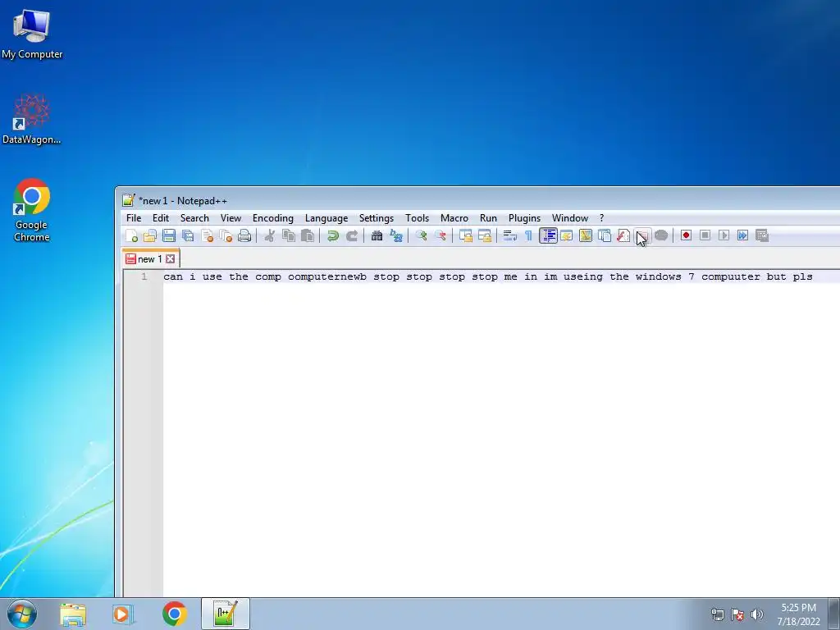The image size is (840, 630).
Task: Toggle the Function List icon
Action: point(623,235)
